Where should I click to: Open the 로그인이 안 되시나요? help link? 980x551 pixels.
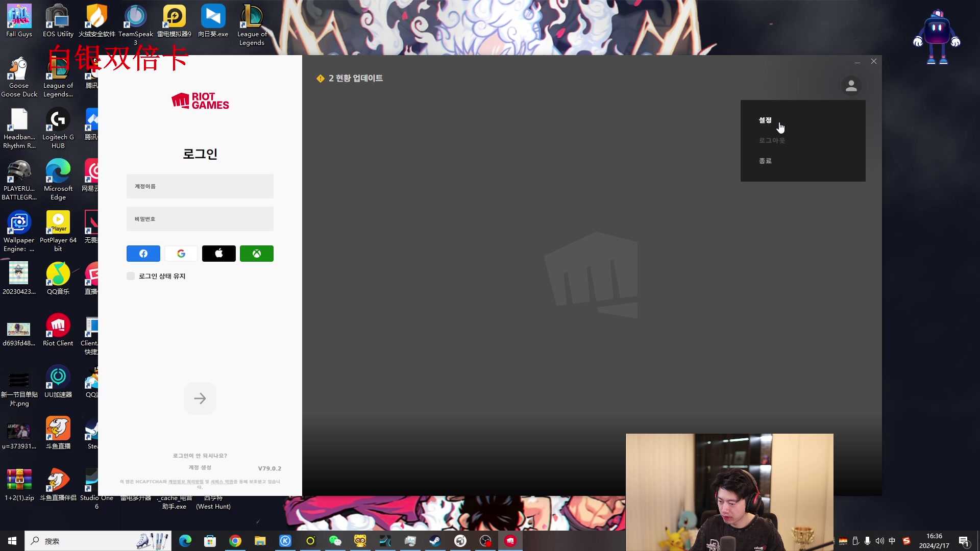click(200, 456)
